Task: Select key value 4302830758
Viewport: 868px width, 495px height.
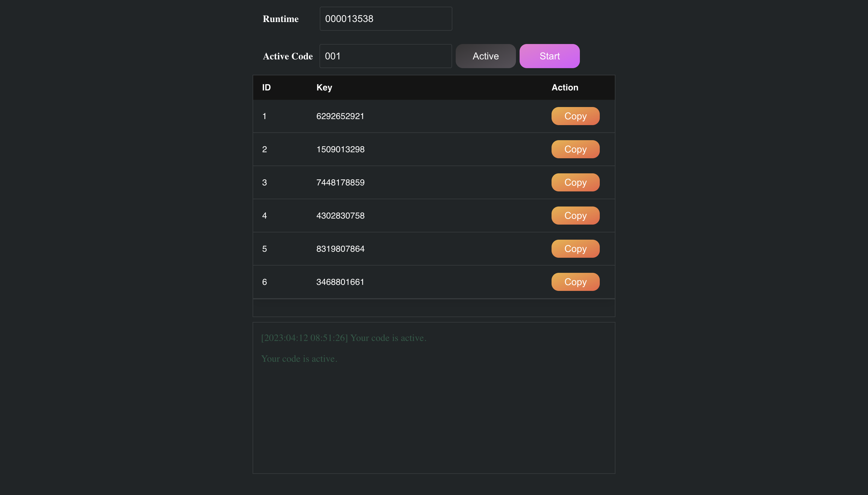Action: (x=340, y=216)
